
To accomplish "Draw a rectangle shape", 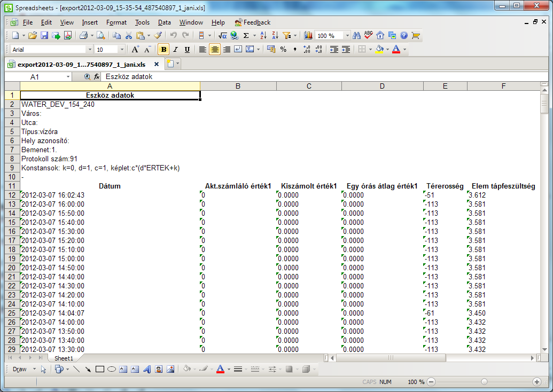I will click(x=100, y=369).
